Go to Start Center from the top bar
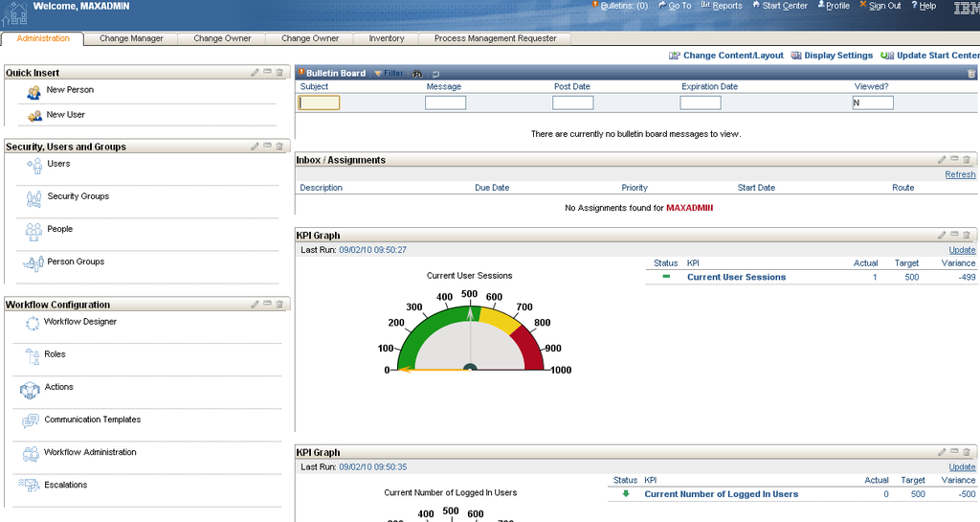Screen dimensions: 980x522 pyautogui.click(x=780, y=6)
